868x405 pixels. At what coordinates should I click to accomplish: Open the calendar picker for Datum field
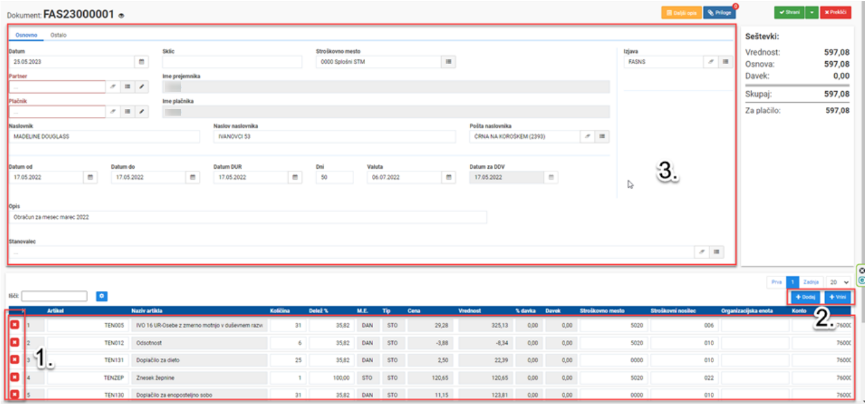click(x=141, y=62)
